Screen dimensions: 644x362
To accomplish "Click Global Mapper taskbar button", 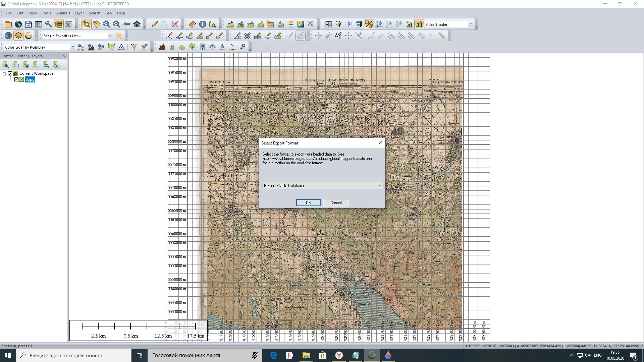I will point(372,355).
